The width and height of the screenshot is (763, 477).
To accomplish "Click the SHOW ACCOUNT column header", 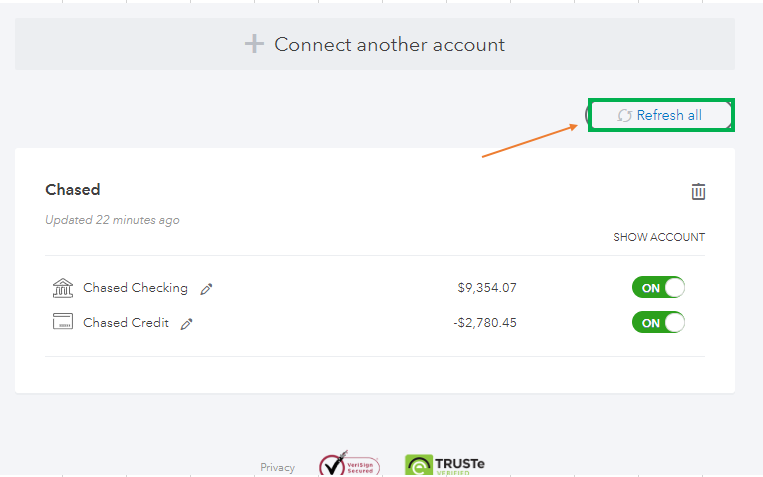I will tap(659, 237).
